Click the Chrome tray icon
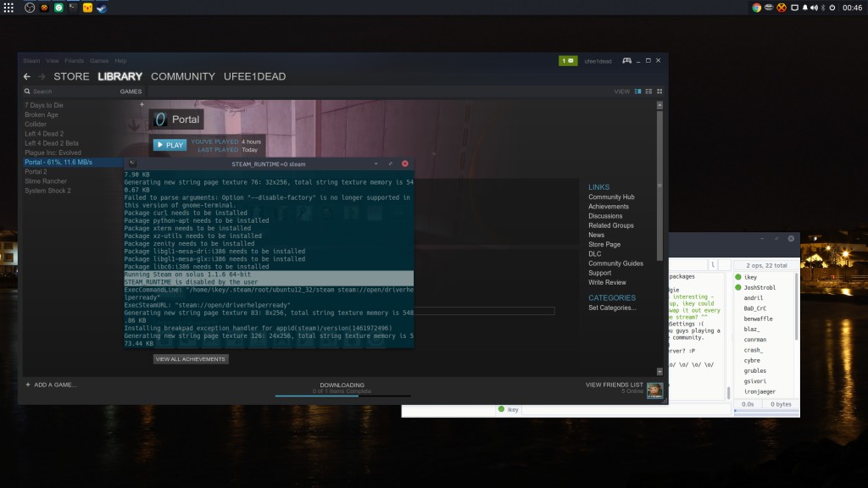 pyautogui.click(x=756, y=8)
